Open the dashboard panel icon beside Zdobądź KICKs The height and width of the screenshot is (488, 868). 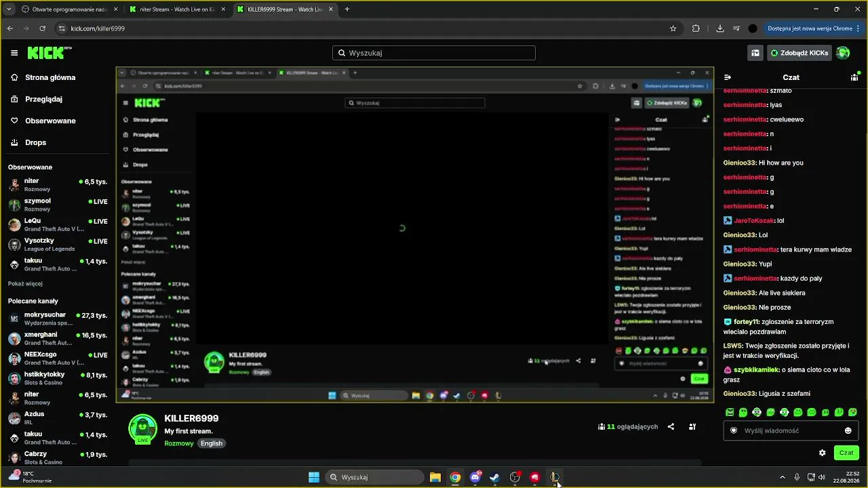pos(755,53)
